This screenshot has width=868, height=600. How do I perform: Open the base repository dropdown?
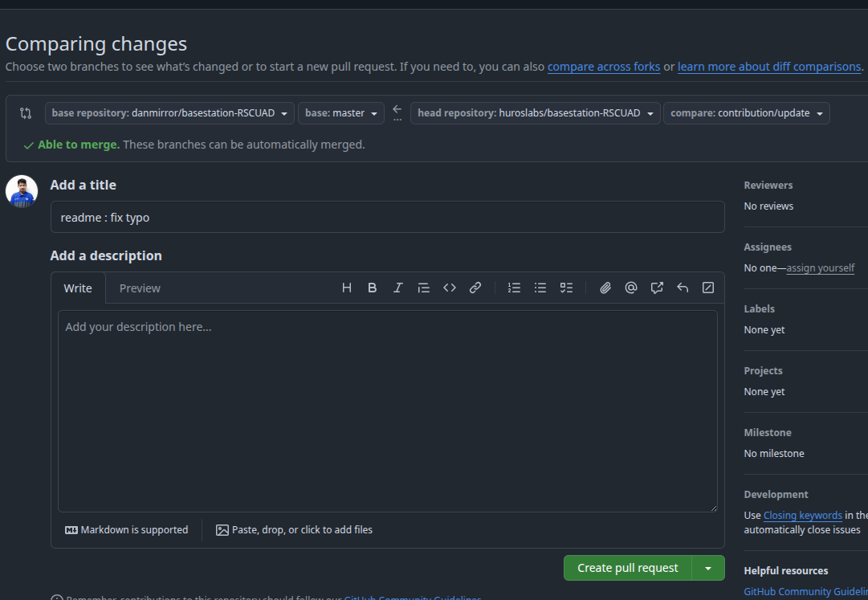[169, 113]
